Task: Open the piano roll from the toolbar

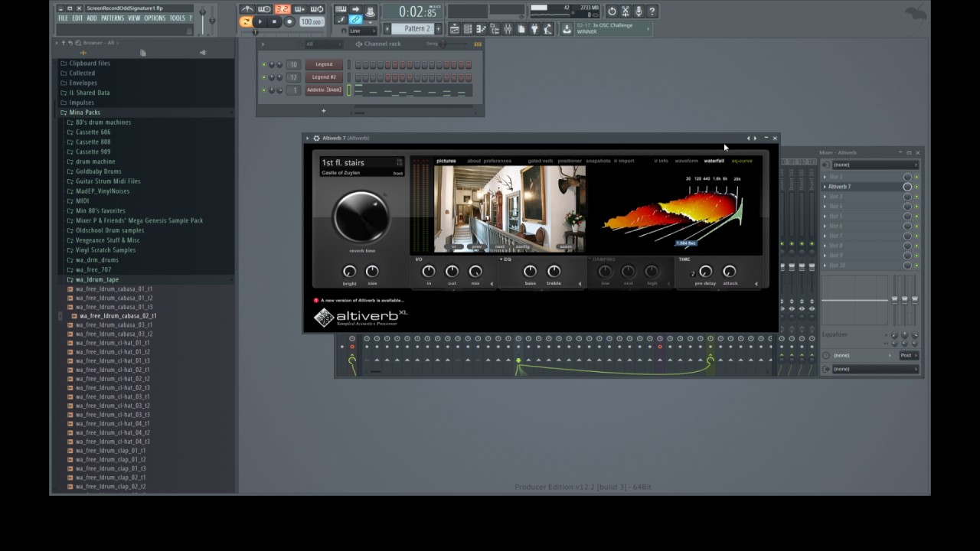Action: 481,29
